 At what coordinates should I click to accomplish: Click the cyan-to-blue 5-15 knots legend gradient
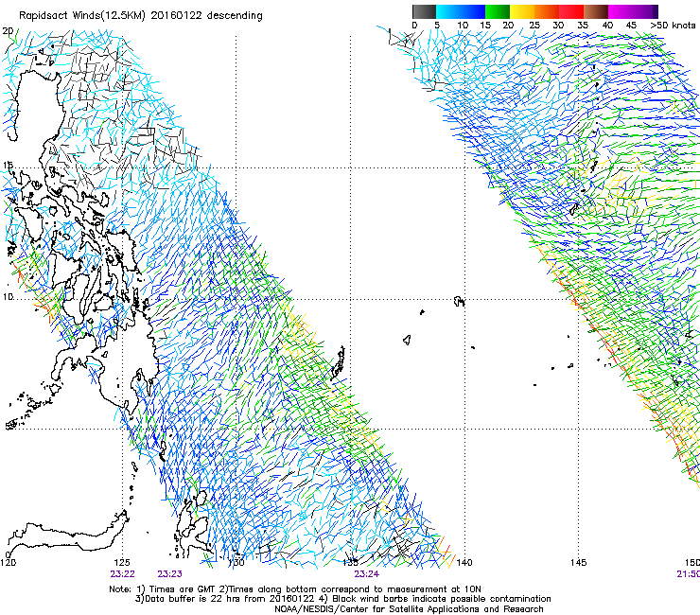click(x=461, y=11)
